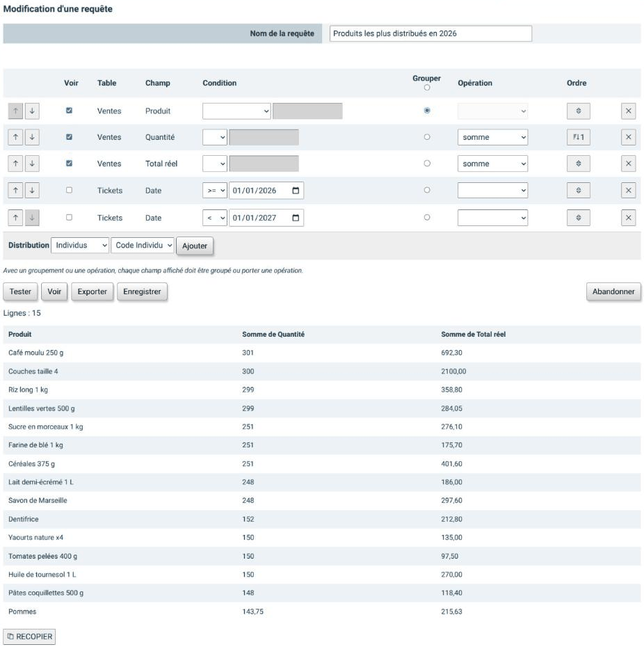Check Voir for Date >= 01/01/2026 row
The image size is (644, 647).
pos(70,190)
